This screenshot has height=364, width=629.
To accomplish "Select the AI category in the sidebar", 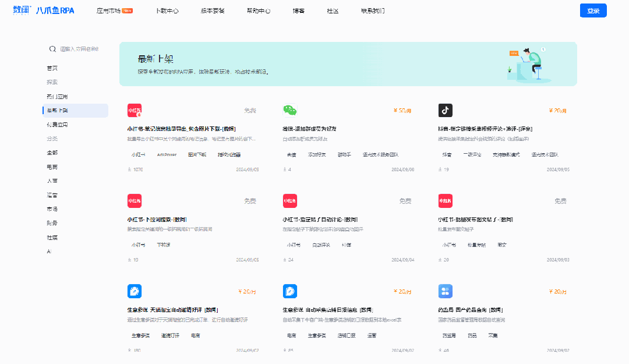I will click(x=50, y=251).
